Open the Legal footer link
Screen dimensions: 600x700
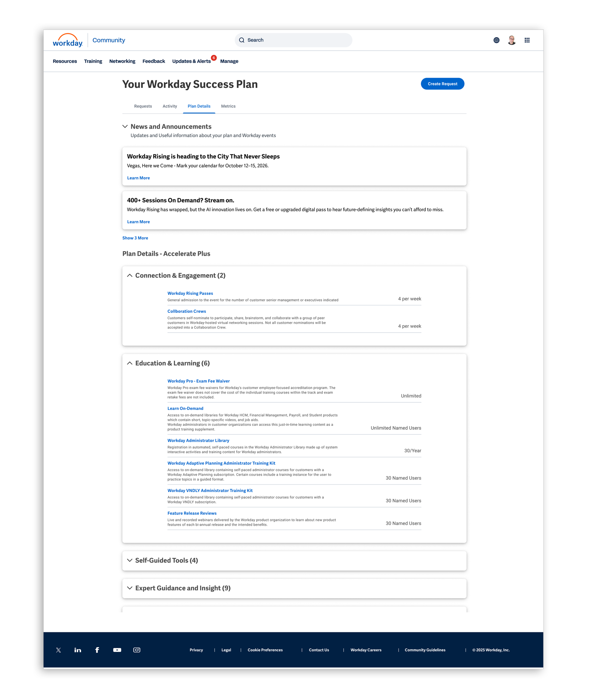coord(226,650)
